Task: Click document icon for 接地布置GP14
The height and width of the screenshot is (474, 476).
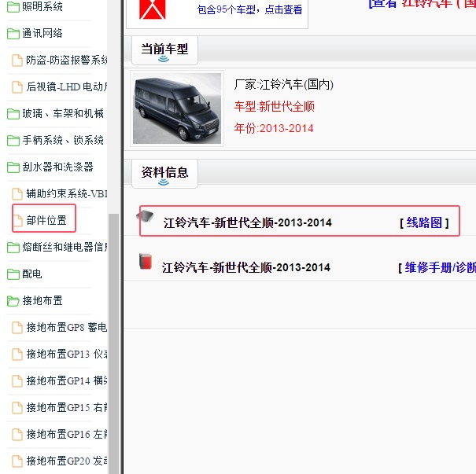Action: click(17, 381)
